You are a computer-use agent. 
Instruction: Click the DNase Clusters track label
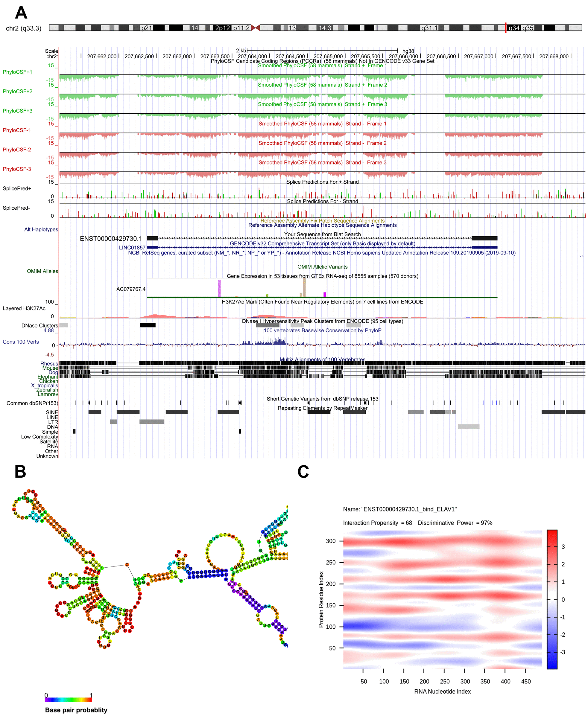tap(39, 325)
